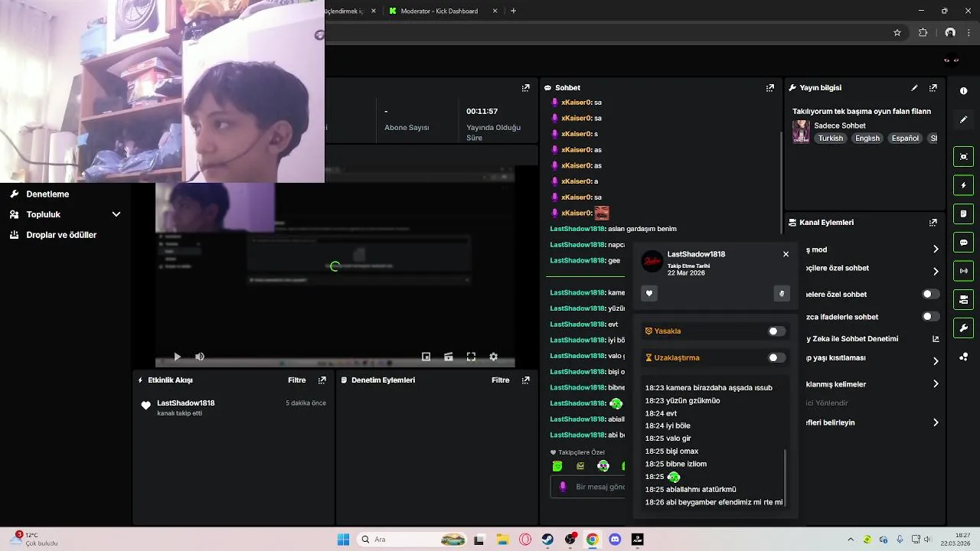Toggle stream preview widget in right sidebar
Viewport: 980px width, 551px height.
(963, 157)
